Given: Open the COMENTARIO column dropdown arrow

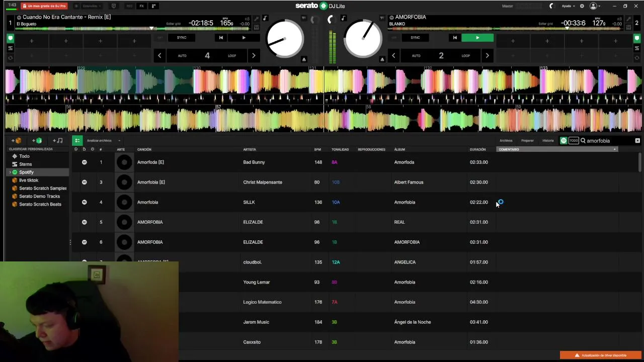Looking at the screenshot, I should point(614,149).
